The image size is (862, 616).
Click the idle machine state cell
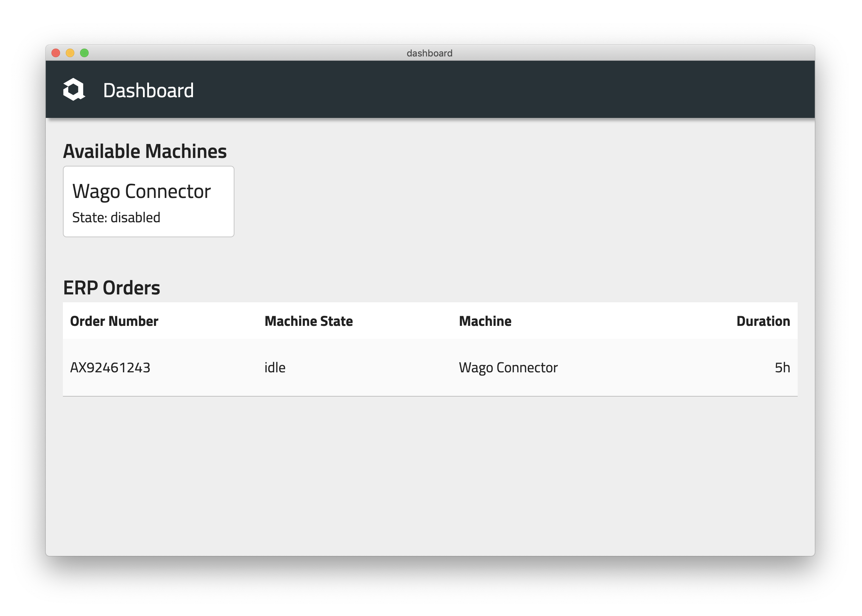coord(275,368)
